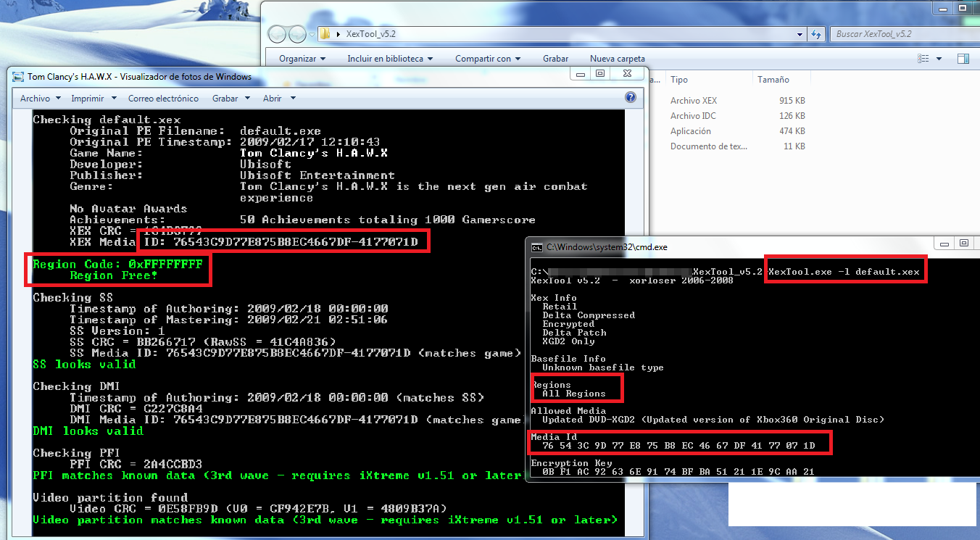
Task: Click the 'No Avatar Awards' line
Action: click(x=128, y=209)
